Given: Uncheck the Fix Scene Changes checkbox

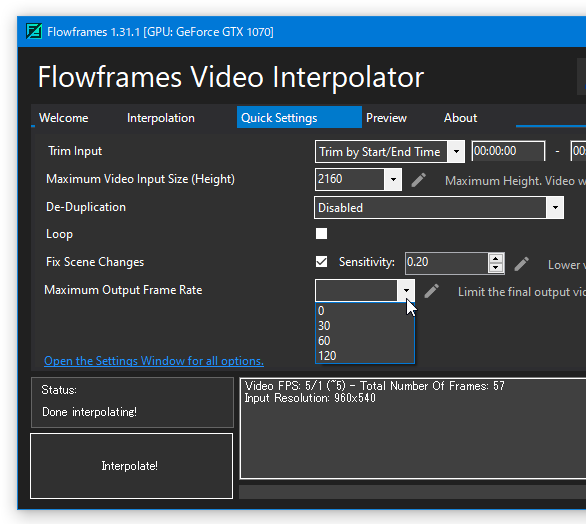Looking at the screenshot, I should (x=321, y=262).
